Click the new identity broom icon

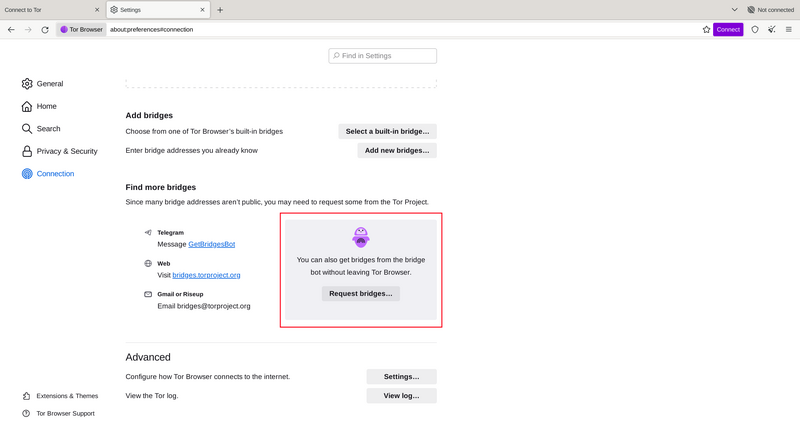[771, 30]
